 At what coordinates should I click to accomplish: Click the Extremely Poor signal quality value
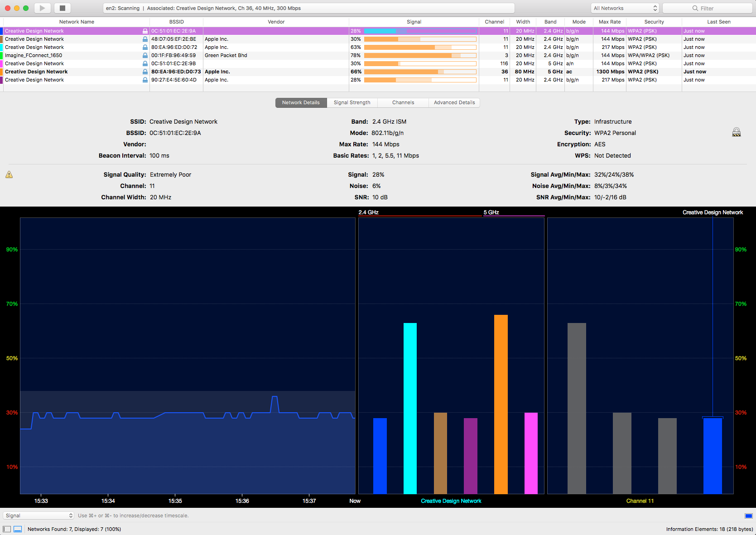click(x=171, y=175)
